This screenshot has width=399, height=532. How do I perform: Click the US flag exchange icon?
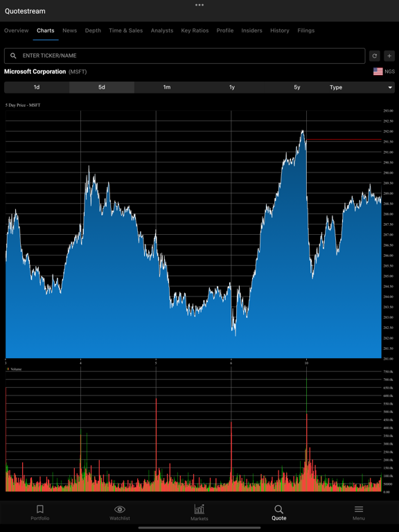(x=378, y=71)
